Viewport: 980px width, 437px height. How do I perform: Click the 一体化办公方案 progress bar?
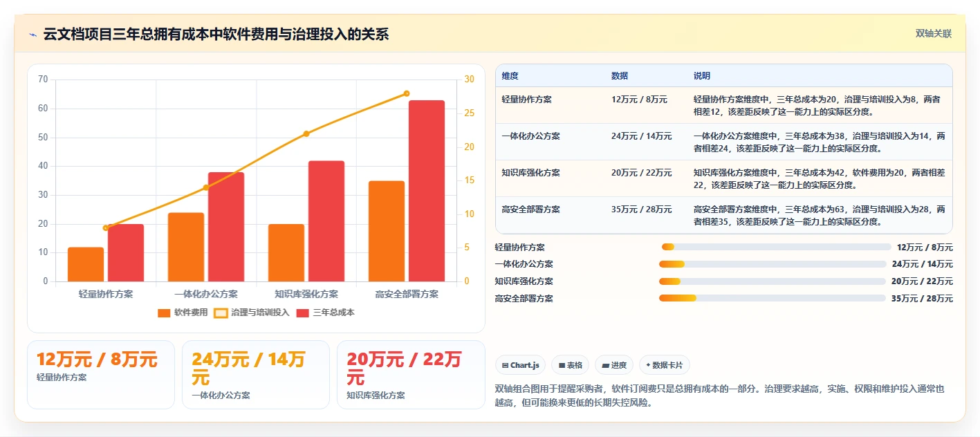(773, 264)
